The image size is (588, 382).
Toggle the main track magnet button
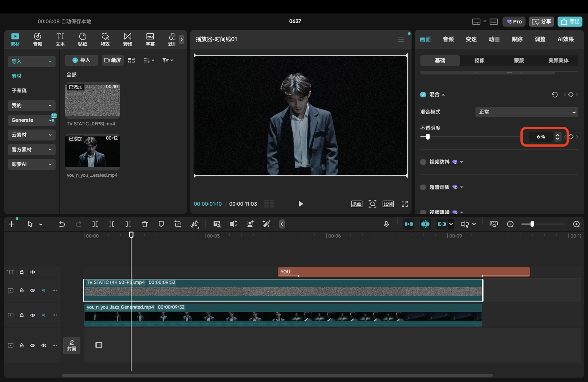click(409, 224)
